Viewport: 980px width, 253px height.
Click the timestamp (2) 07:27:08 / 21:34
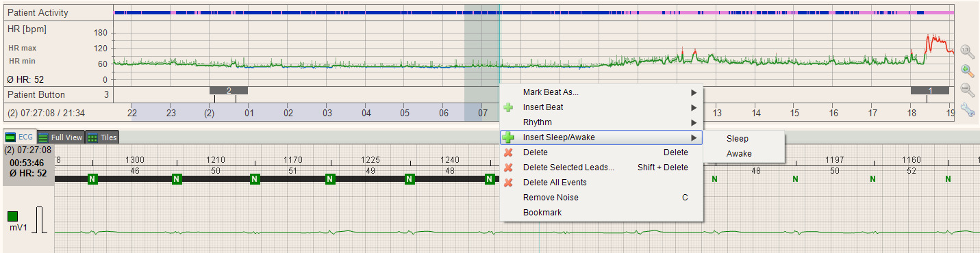tap(46, 113)
